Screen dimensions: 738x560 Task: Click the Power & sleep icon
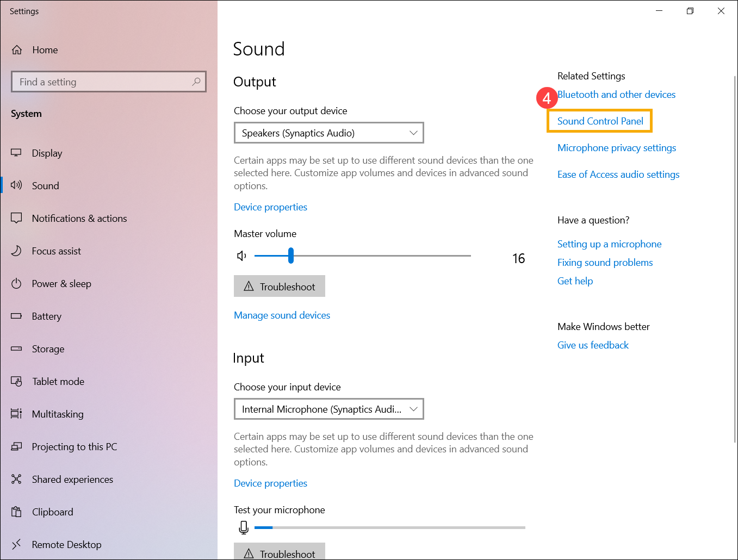click(x=16, y=283)
